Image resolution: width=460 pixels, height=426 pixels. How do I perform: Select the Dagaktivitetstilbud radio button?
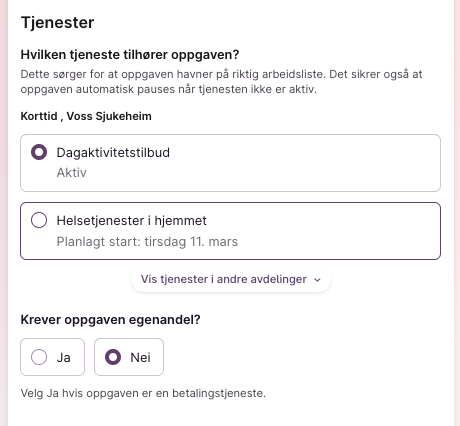pos(39,152)
